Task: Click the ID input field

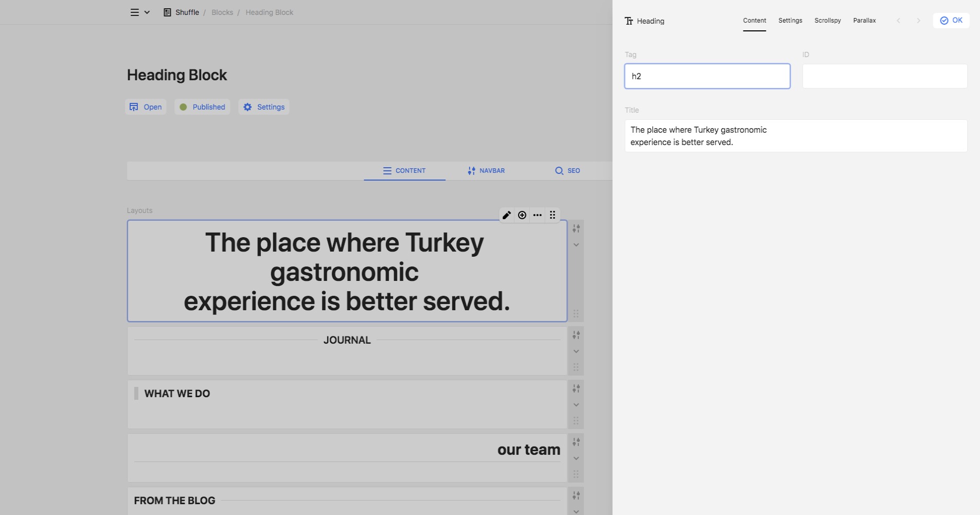Action: click(x=884, y=76)
